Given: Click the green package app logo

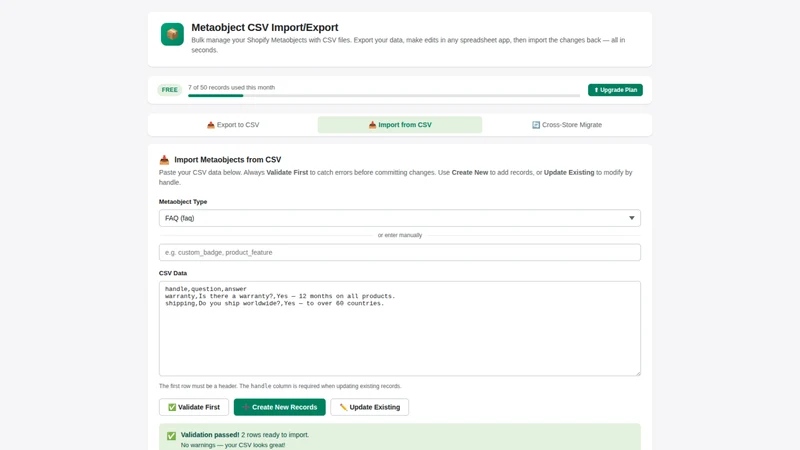Looking at the screenshot, I should click(172, 34).
